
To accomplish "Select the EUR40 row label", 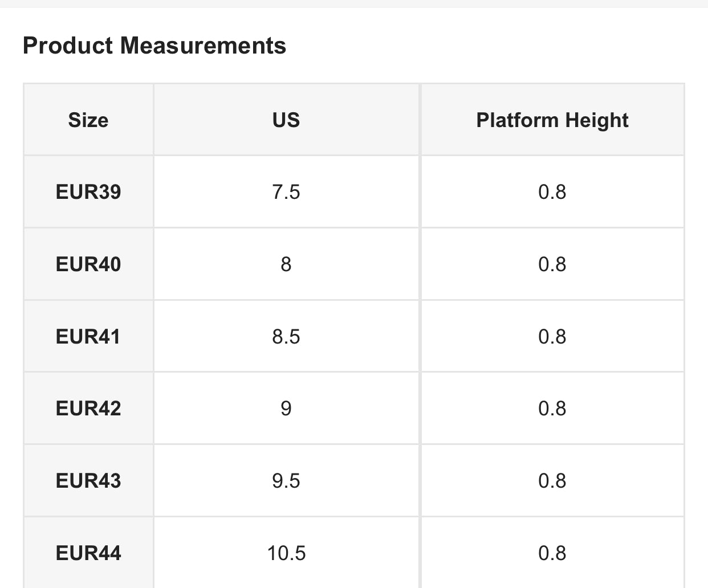I will [x=88, y=264].
